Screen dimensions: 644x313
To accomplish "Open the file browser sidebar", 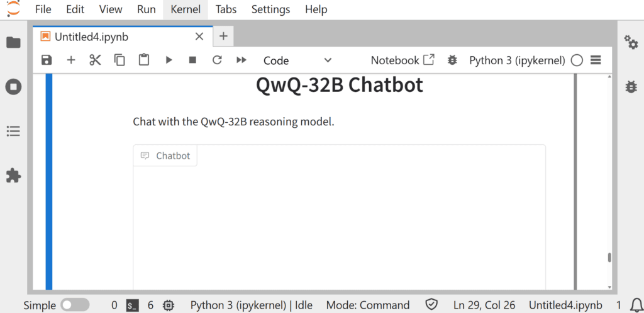I will (13, 43).
